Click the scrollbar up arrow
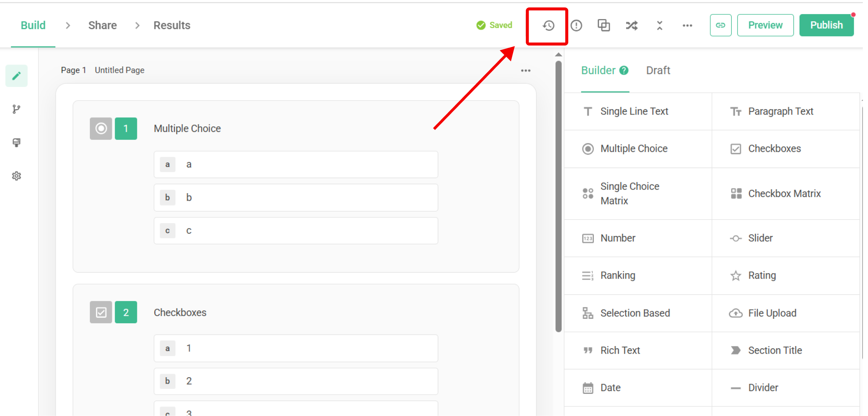Screen dimensions: 868x416 (x=558, y=55)
